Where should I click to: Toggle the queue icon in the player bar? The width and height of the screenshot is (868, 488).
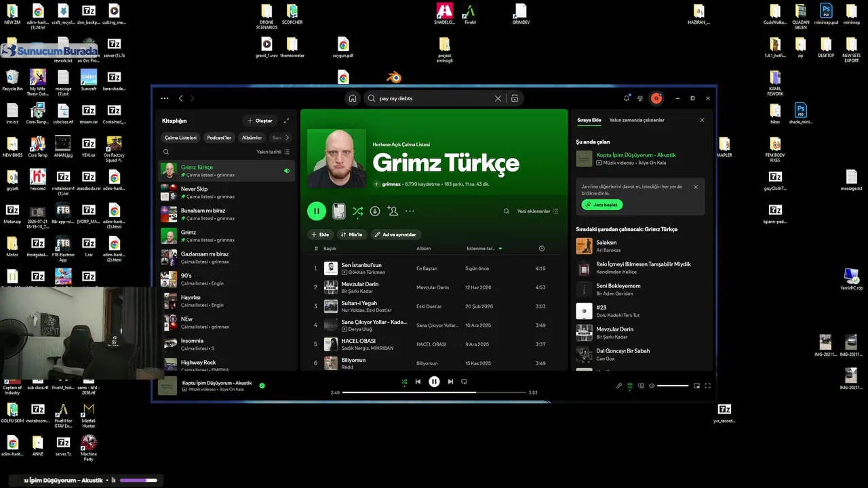click(630, 386)
